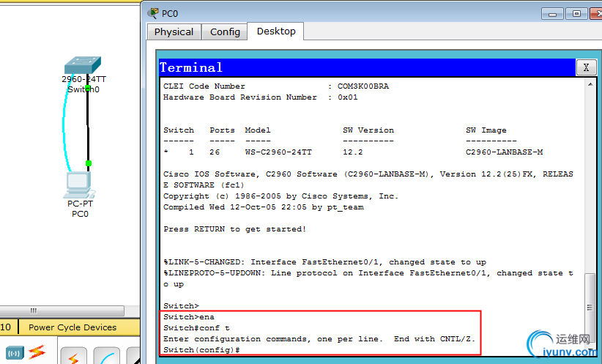Click the 'SW Version' column header
602x364 pixels.
click(368, 130)
